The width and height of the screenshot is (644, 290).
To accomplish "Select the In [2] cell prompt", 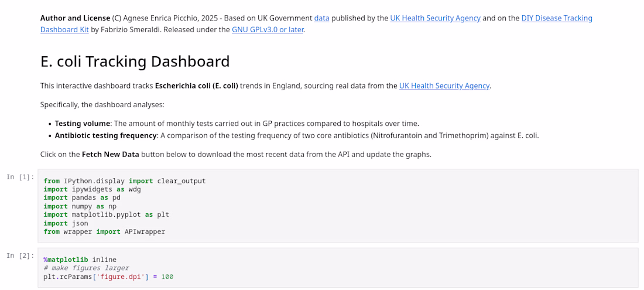I will 20,256.
